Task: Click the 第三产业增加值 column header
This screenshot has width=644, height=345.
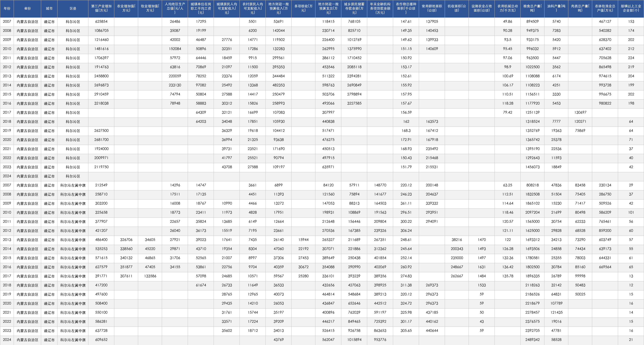Action: tap(101, 8)
